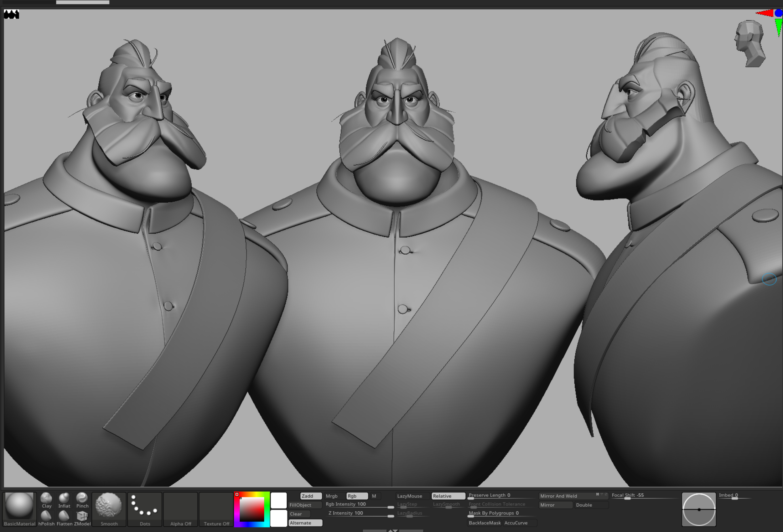The width and height of the screenshot is (783, 532).
Task: Click the upper white main color swatch
Action: [x=279, y=500]
